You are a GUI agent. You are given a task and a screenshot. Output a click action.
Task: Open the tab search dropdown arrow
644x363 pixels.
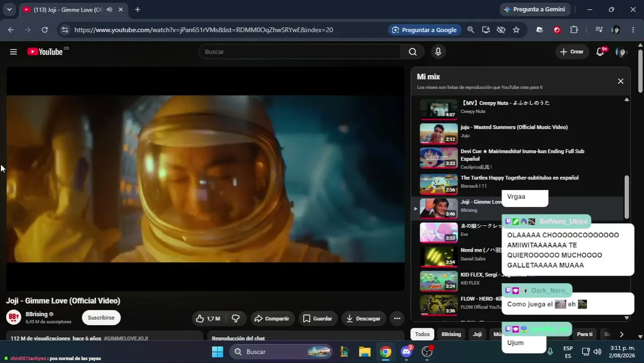coord(9,10)
